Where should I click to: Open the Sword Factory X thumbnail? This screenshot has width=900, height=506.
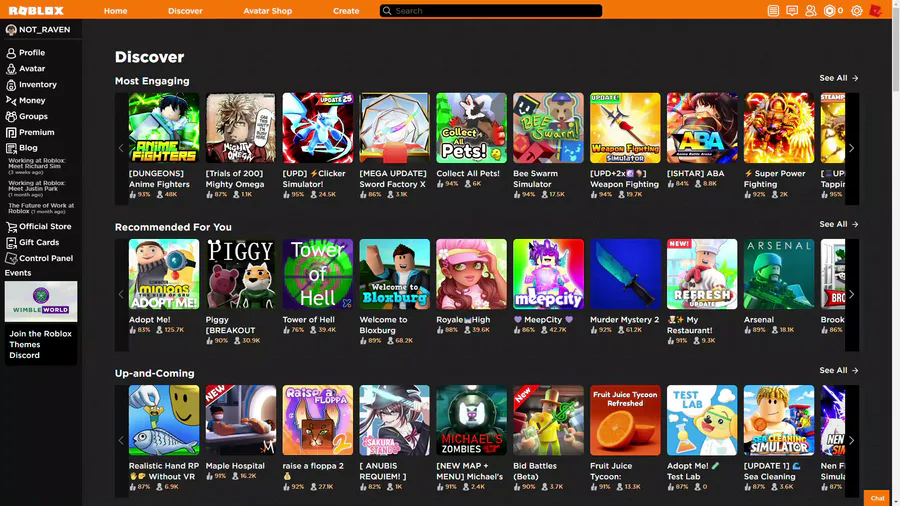point(395,128)
